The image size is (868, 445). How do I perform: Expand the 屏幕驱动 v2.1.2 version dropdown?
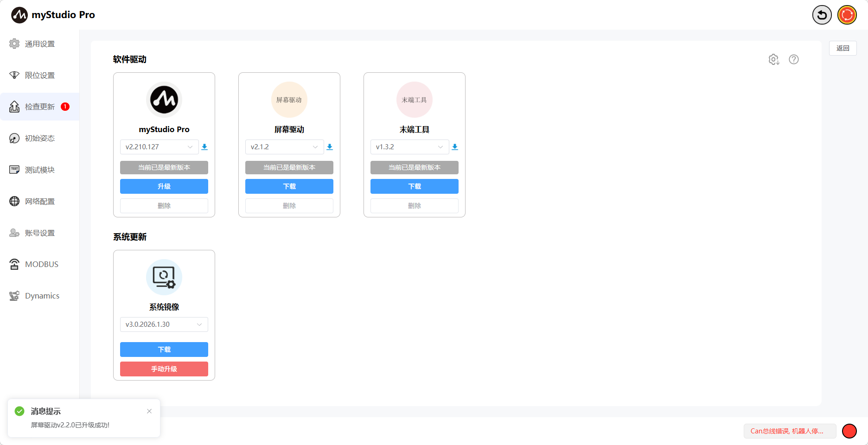(x=284, y=147)
